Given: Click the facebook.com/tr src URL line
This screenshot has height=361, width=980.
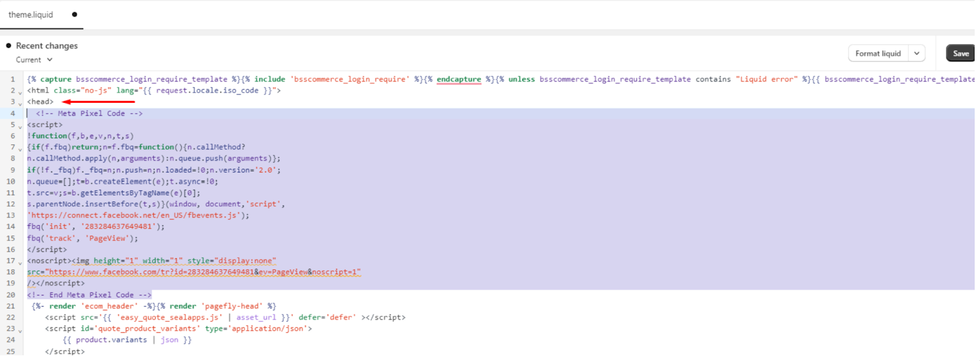Looking at the screenshot, I should pos(194,272).
